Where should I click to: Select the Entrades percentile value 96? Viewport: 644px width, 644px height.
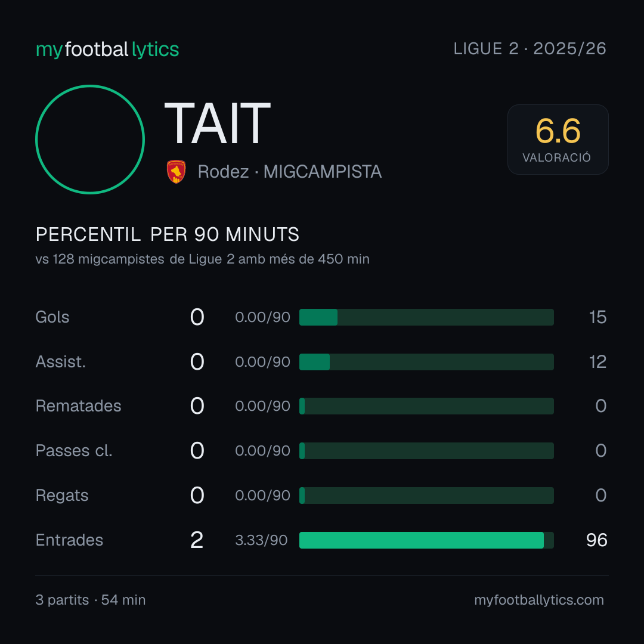(597, 540)
